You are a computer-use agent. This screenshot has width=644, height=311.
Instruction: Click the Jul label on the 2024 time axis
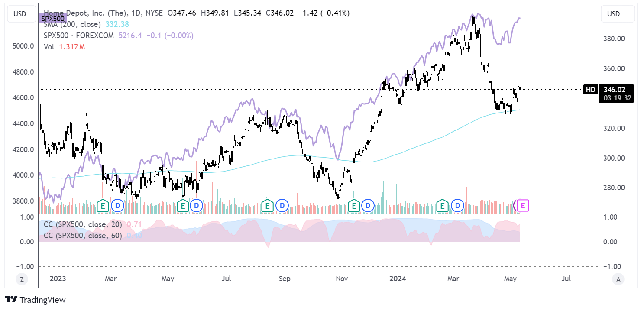566,279
